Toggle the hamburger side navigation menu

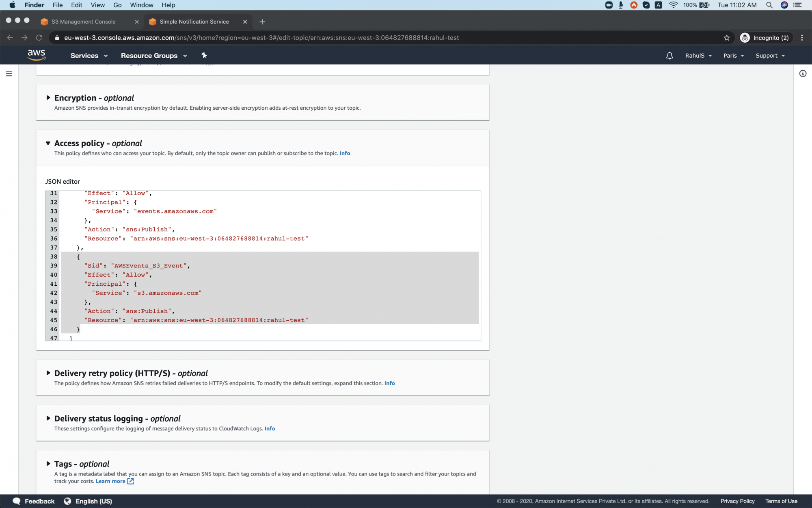9,74
